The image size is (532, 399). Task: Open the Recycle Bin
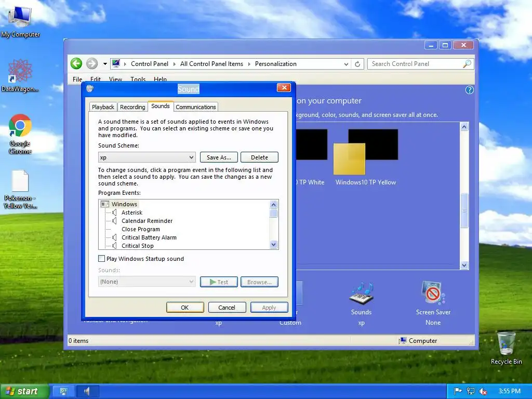[x=506, y=348]
